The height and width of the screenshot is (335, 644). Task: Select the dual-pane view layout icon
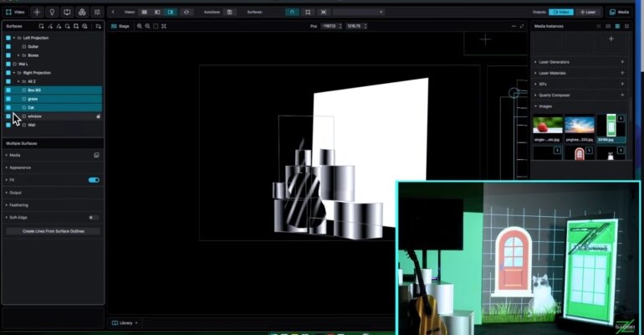coord(144,12)
